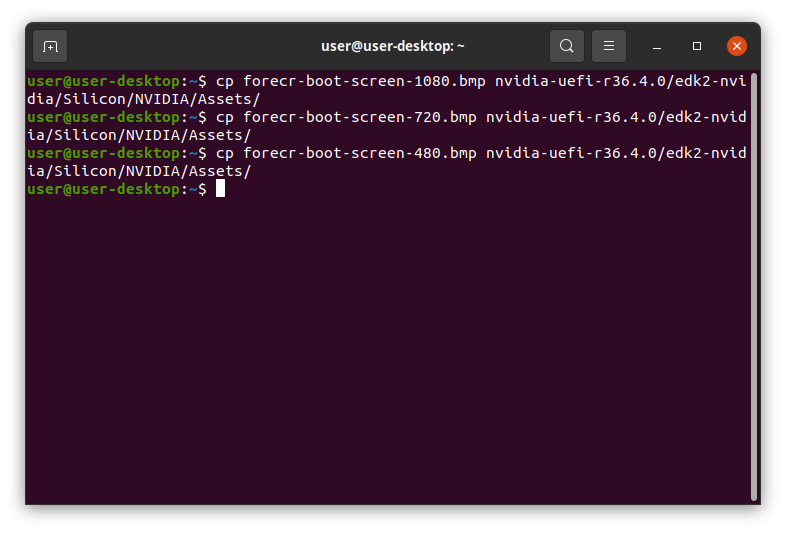Click the terminal vertical scrollbar
Viewport: 786px width, 533px height.
pos(753,287)
